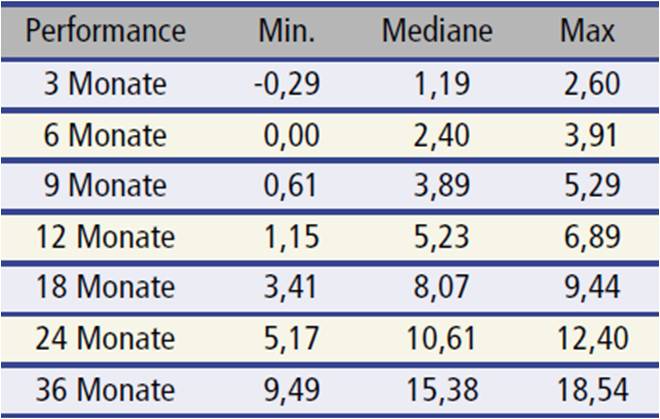Click the 12,40 max cell

[593, 339]
